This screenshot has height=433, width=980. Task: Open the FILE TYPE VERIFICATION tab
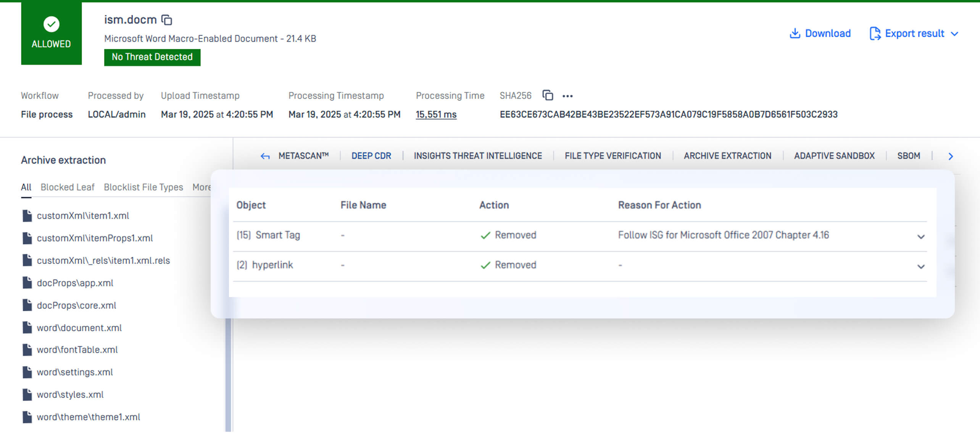[x=612, y=156]
